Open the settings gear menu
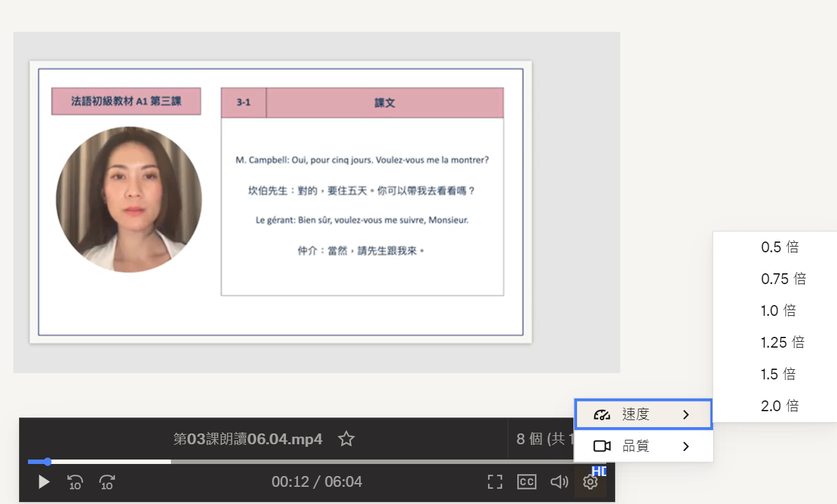Image resolution: width=837 pixels, height=504 pixels. pyautogui.click(x=590, y=482)
